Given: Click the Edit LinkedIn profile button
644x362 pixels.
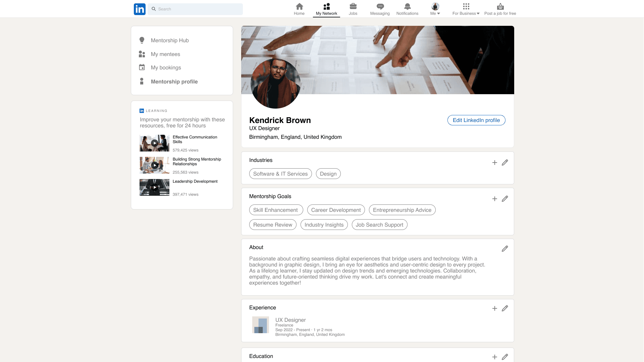Looking at the screenshot, I should [476, 120].
